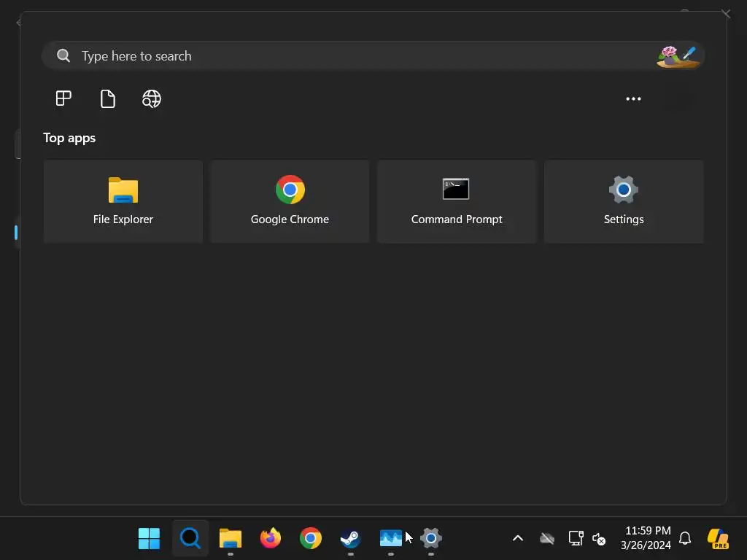
Task: Open the clock and date 11:59 PM
Action: pyautogui.click(x=646, y=537)
